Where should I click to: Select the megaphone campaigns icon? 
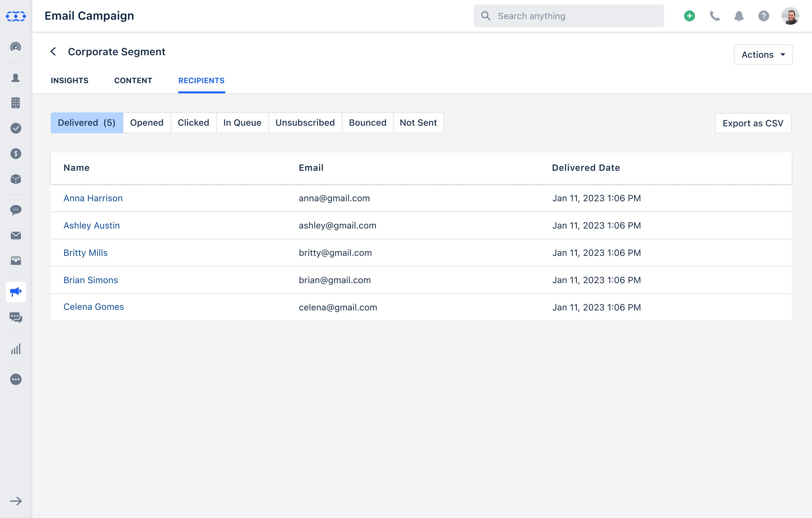pyautogui.click(x=16, y=292)
